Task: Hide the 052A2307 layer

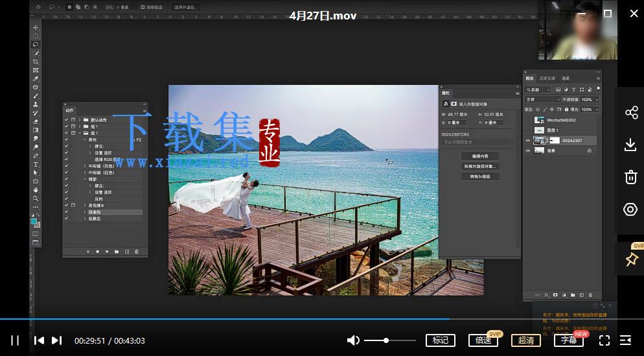Action: click(x=528, y=141)
